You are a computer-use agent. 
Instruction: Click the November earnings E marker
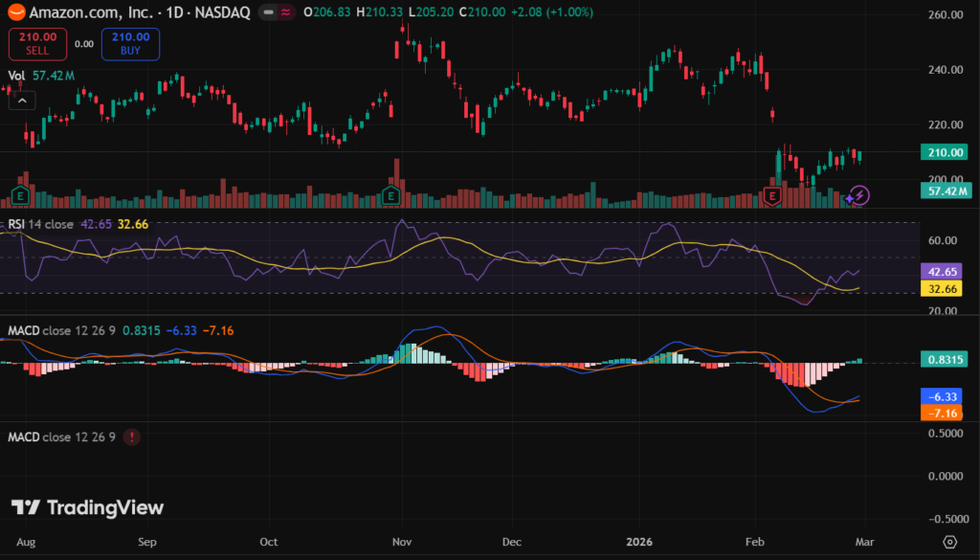(x=390, y=196)
